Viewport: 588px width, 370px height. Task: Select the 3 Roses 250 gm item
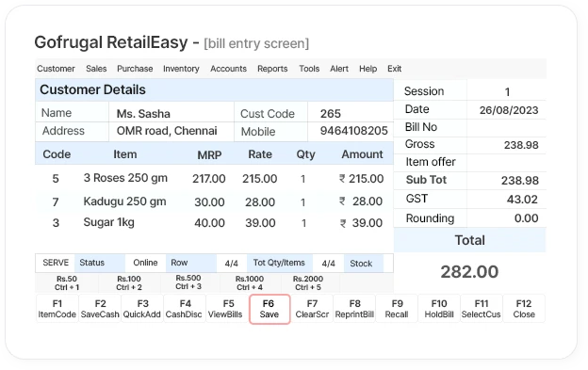125,178
